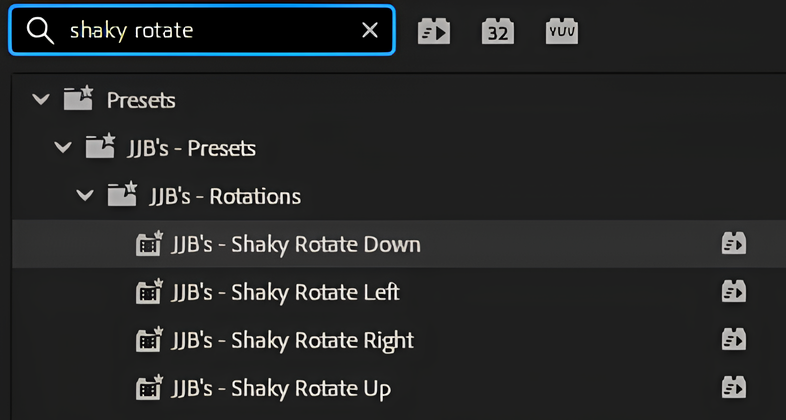
Task: Select JJB's - Shaky Rotate Up preset
Action: (x=280, y=388)
